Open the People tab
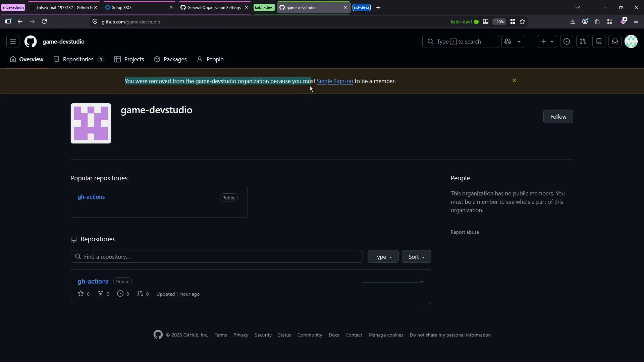 coord(210,59)
